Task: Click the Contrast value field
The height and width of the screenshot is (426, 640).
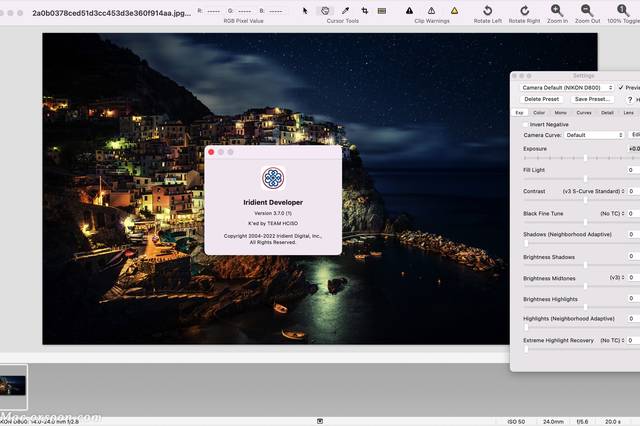Action: [x=634, y=191]
